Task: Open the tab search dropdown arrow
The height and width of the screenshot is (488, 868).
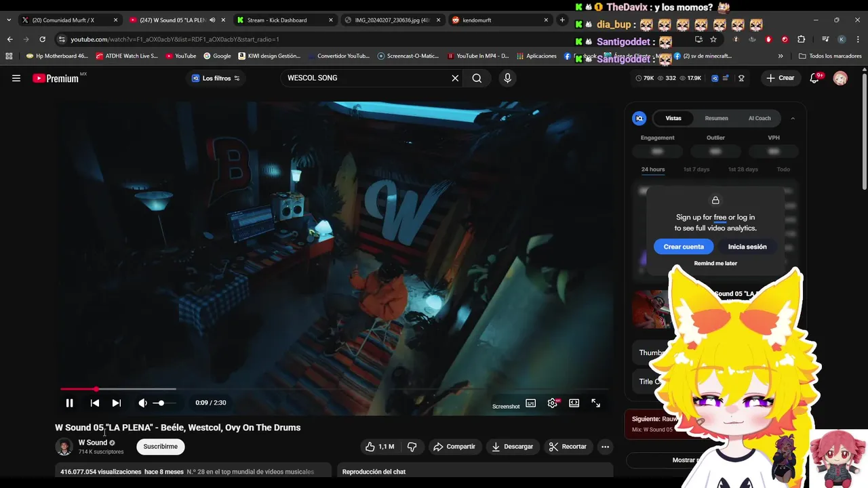Action: pos(9,20)
